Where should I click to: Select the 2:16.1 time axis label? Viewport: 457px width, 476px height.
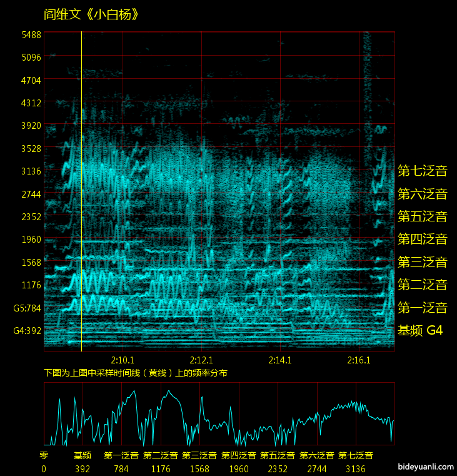coord(359,360)
